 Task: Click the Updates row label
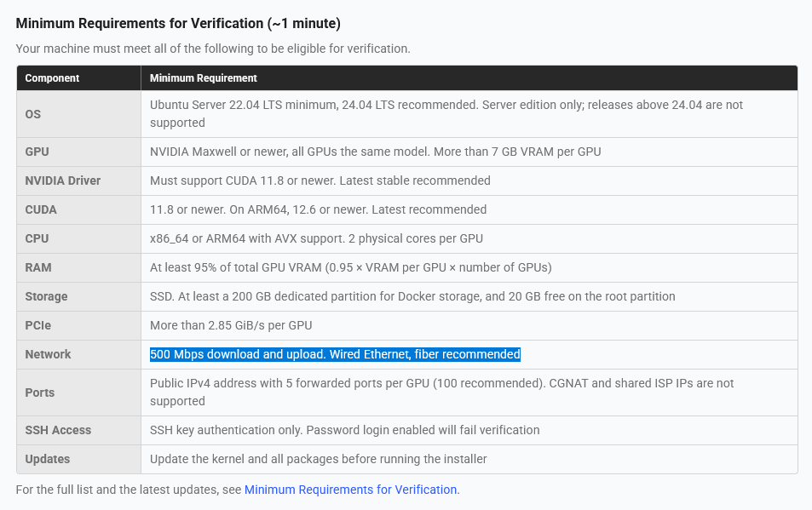[48, 459]
